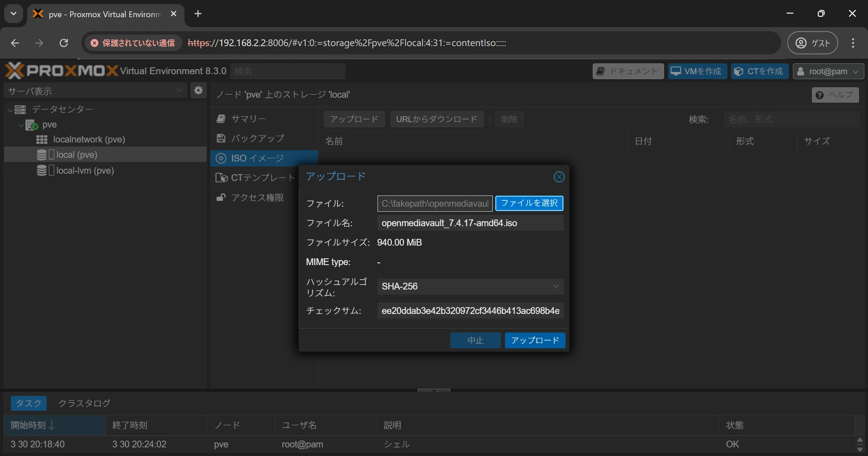This screenshot has width=868, height=456.
Task: Open the アクセス権限 section
Action: point(255,198)
